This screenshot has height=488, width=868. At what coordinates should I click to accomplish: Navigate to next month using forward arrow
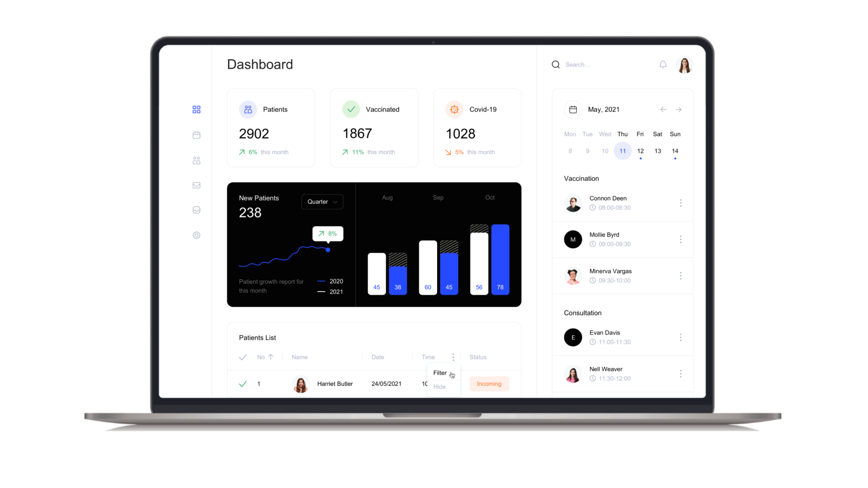[x=679, y=109]
